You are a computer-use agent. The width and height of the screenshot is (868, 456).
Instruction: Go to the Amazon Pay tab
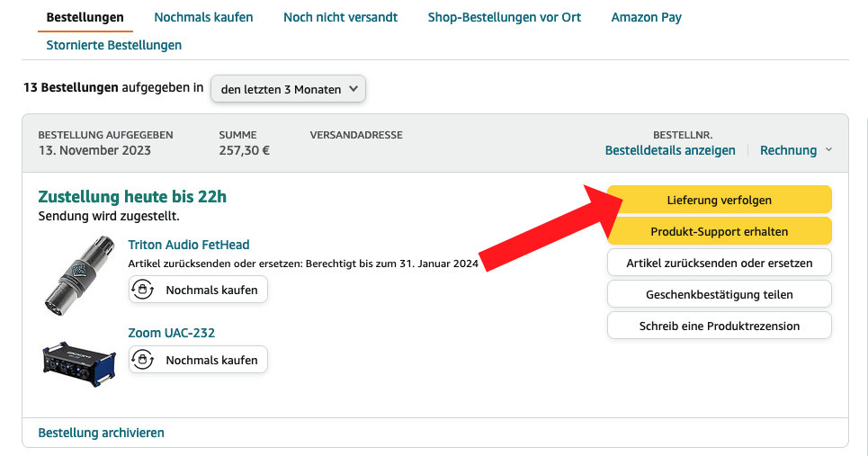646,17
